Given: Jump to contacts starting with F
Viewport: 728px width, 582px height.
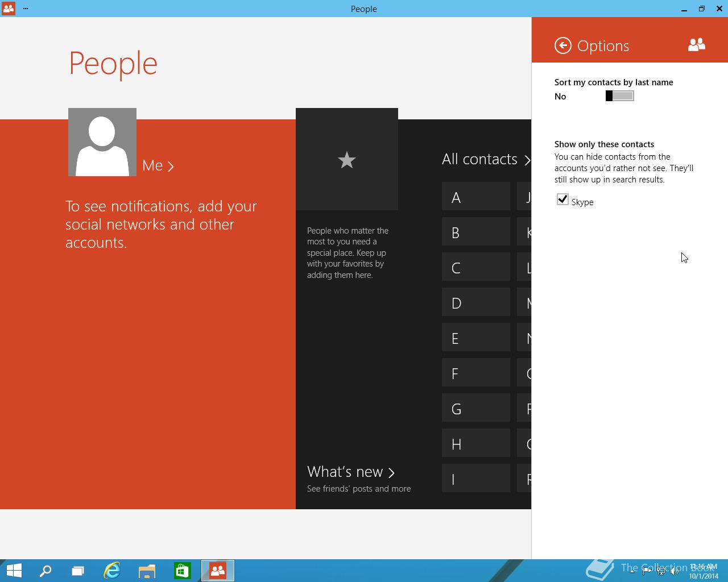Looking at the screenshot, I should click(476, 373).
